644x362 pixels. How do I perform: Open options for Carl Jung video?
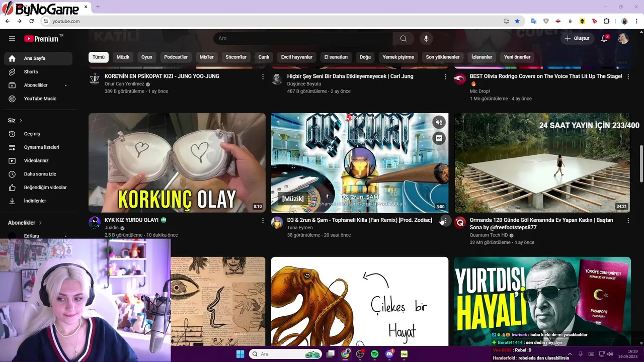pyautogui.click(x=445, y=77)
